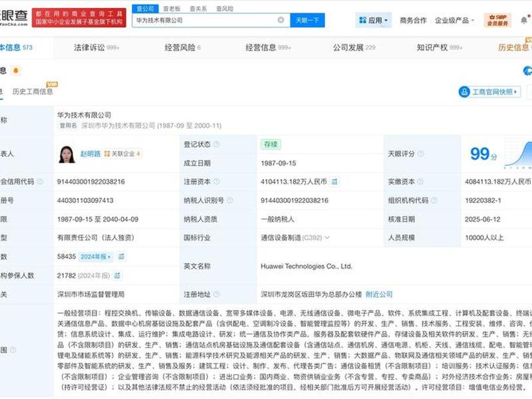
Task: Open the SVIP 会员服务 button
Action: click(497, 21)
